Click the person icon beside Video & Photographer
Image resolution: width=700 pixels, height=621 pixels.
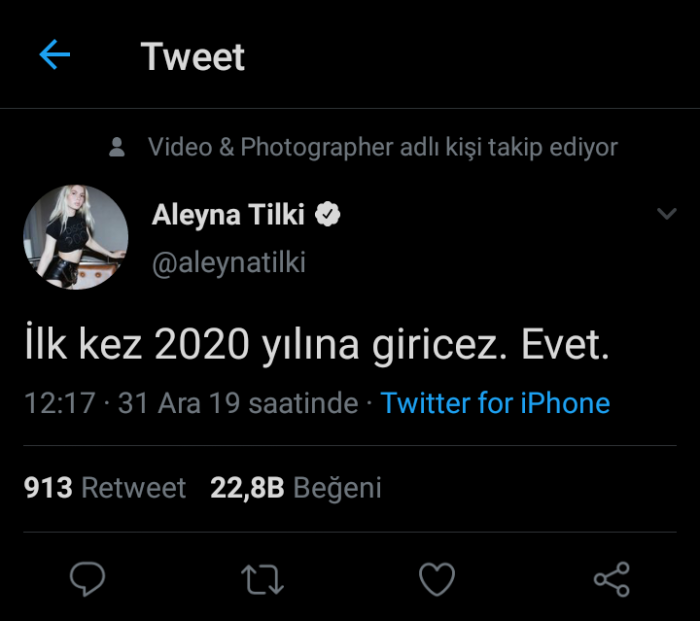pos(118,148)
